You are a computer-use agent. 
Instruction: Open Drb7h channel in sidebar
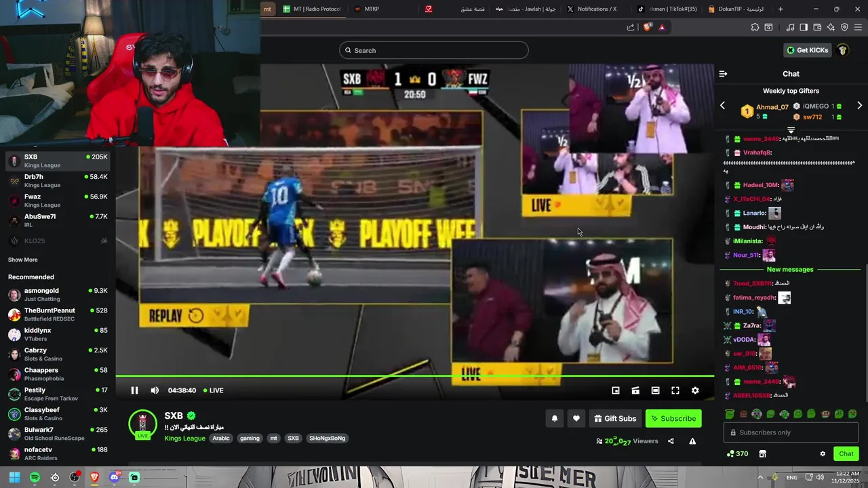(x=58, y=181)
